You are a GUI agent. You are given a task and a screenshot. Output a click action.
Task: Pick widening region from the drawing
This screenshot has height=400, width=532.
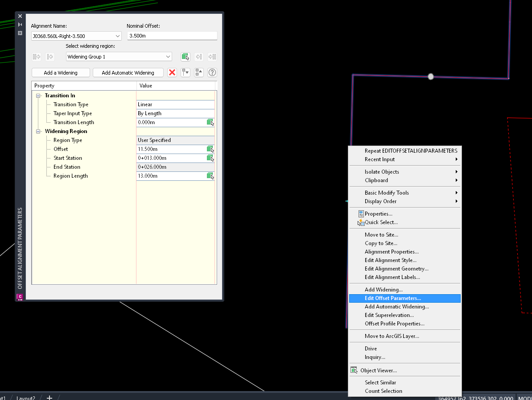point(186,57)
